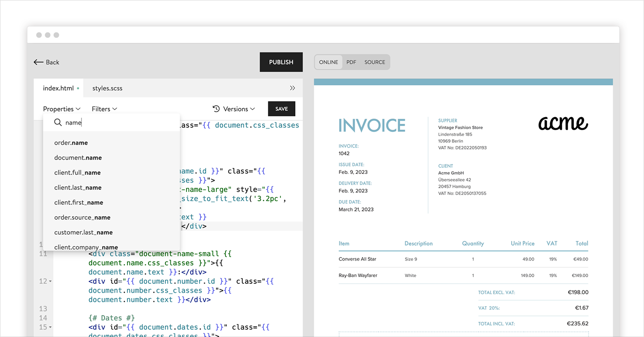Image resolution: width=644 pixels, height=337 pixels.
Task: Switch preview to ONLINE mode
Action: coord(329,62)
